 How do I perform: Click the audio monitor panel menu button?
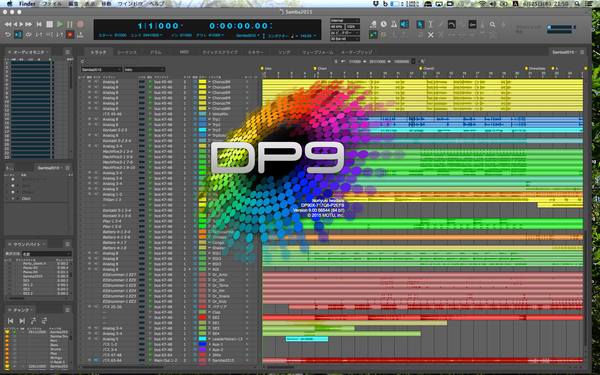67,52
